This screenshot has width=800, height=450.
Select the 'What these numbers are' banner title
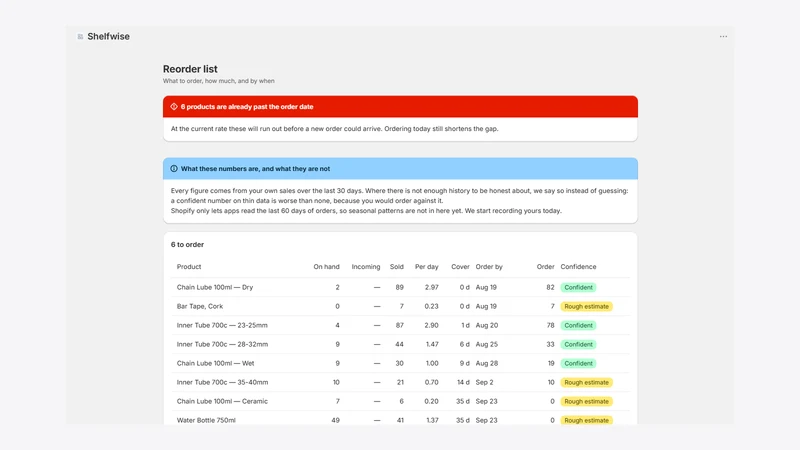255,168
